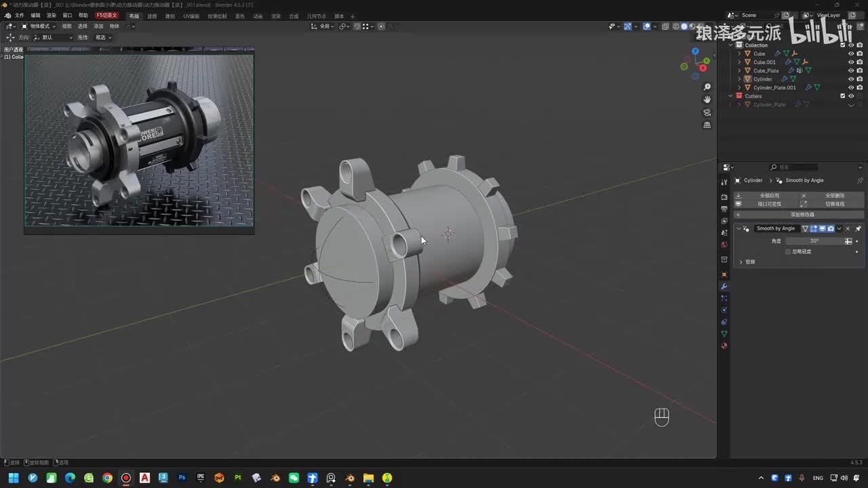Disable render for Cylinder_Plate.001
Screen dimensions: 868x488
[859, 87]
